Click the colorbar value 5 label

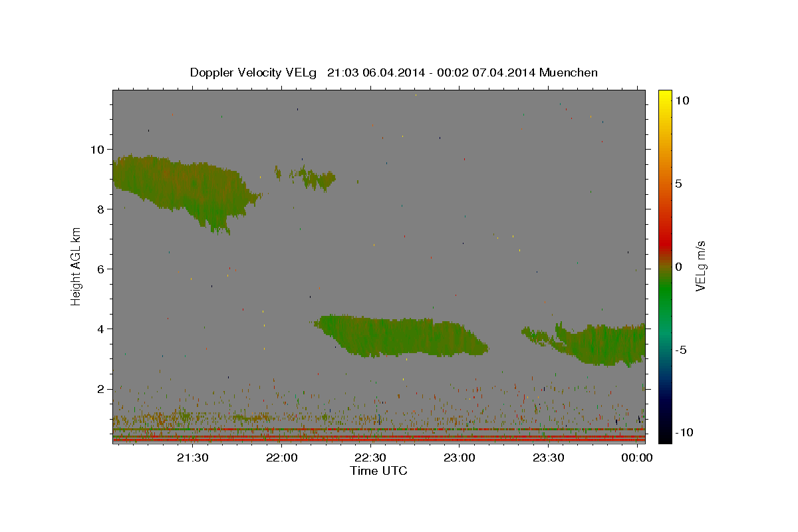coord(678,184)
